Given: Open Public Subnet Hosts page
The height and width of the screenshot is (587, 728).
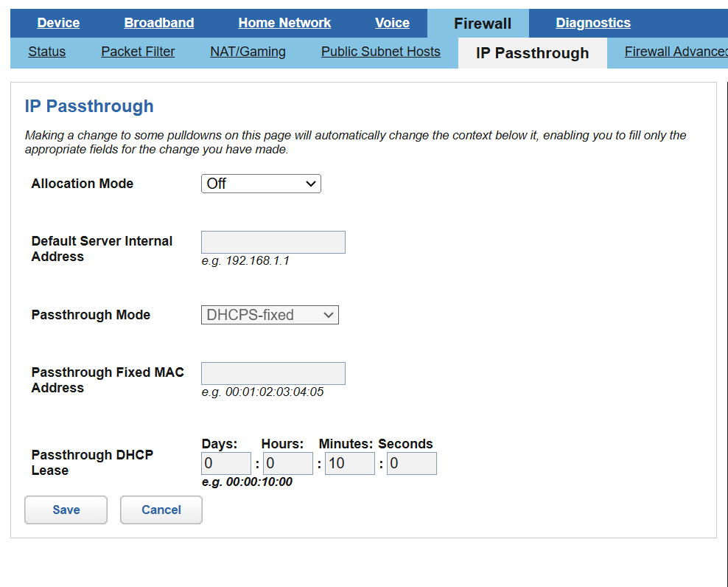Looking at the screenshot, I should (380, 52).
